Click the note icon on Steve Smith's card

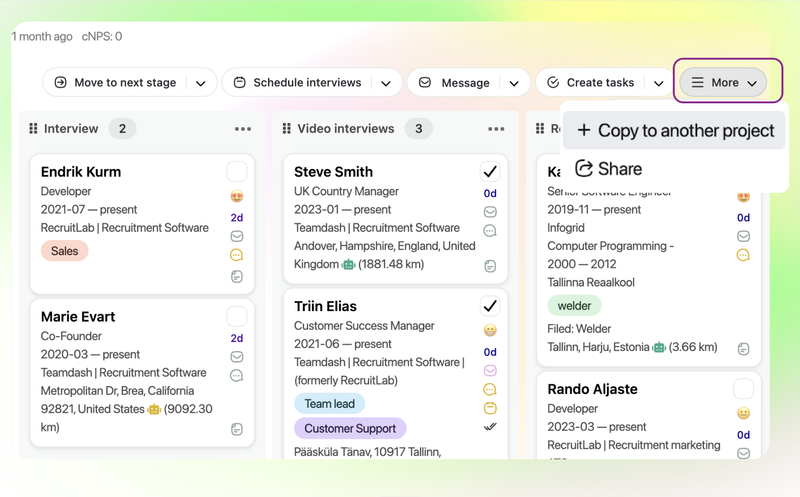[490, 266]
